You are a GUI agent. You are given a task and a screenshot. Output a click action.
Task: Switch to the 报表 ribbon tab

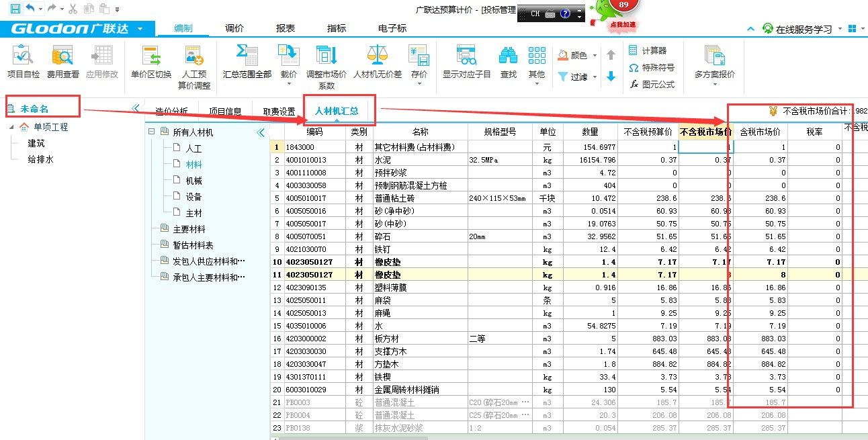(x=286, y=29)
